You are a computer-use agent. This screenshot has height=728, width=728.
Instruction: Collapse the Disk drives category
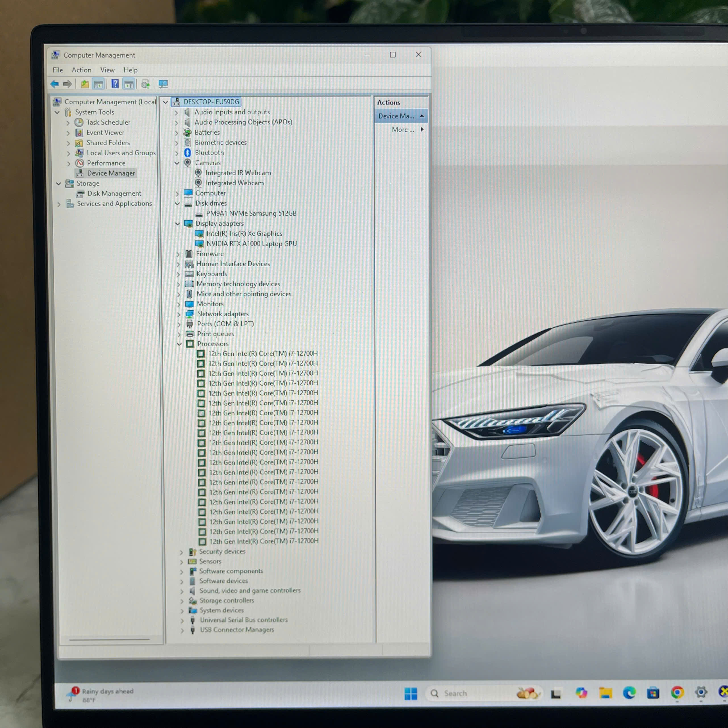pyautogui.click(x=177, y=204)
